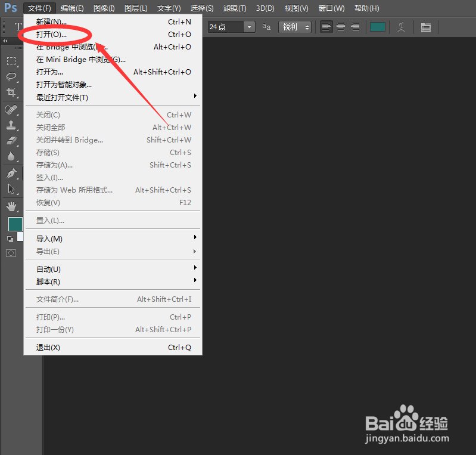Click the Create Warped Text icon
The image size is (476, 455).
pyautogui.click(x=401, y=27)
